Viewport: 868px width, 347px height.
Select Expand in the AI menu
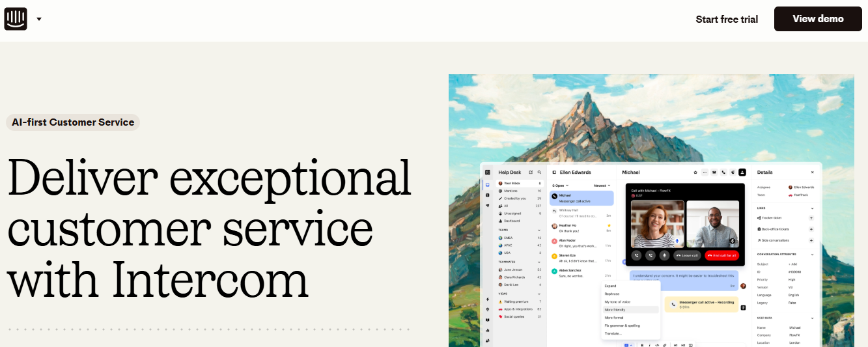point(630,286)
